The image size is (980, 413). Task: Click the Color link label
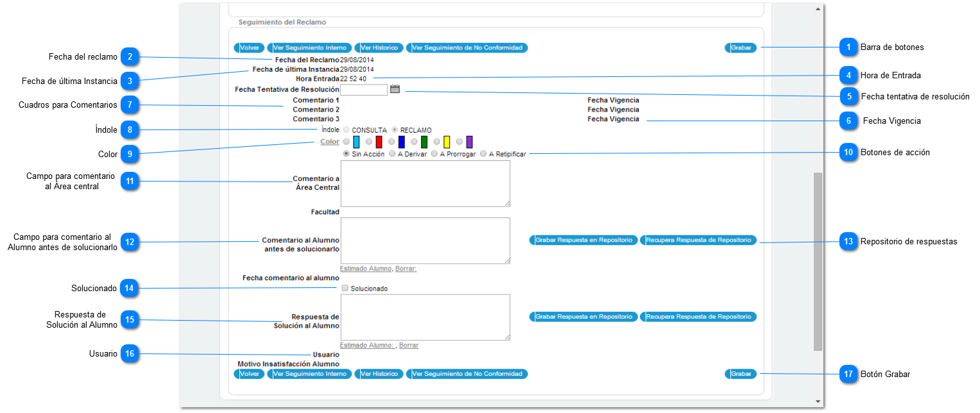click(x=330, y=142)
